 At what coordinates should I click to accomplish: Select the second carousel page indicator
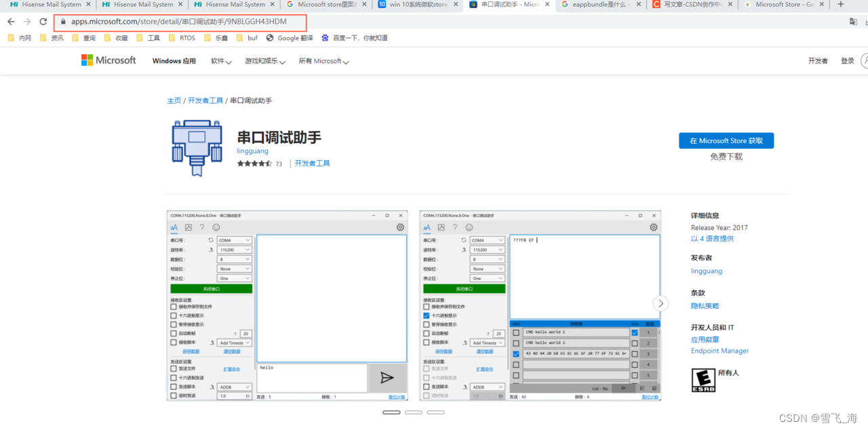point(414,412)
